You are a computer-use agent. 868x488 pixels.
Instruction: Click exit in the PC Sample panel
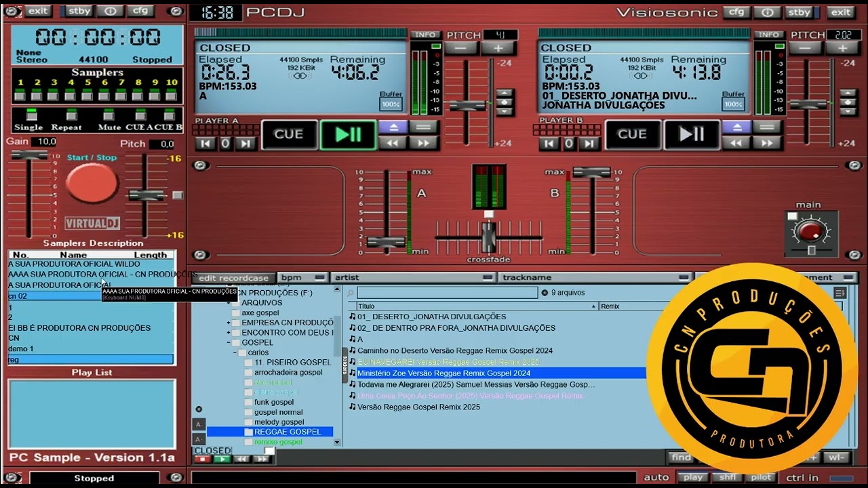click(39, 11)
